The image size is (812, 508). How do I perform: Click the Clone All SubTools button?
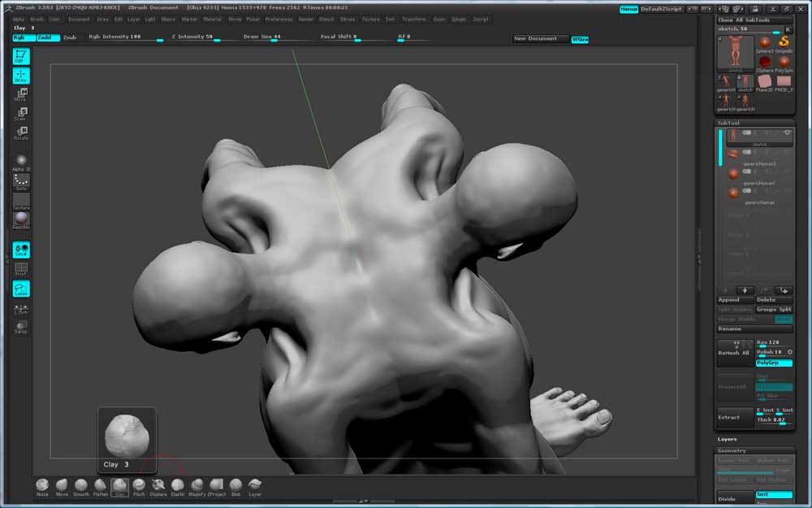pyautogui.click(x=754, y=20)
